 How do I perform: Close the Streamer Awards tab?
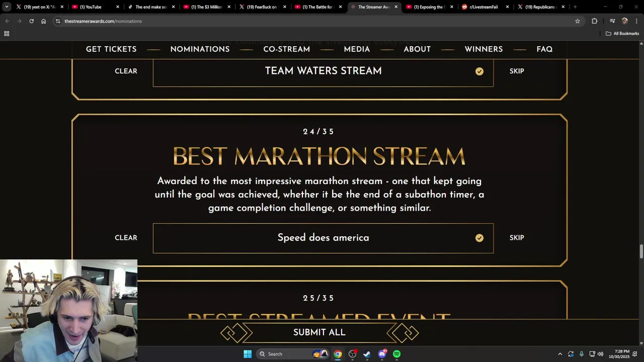pyautogui.click(x=396, y=7)
